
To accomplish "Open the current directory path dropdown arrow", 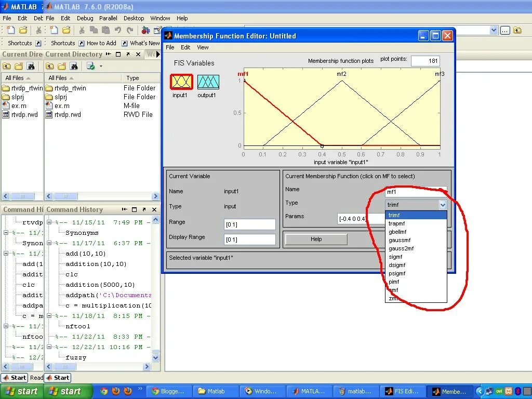I will click(x=494, y=31).
